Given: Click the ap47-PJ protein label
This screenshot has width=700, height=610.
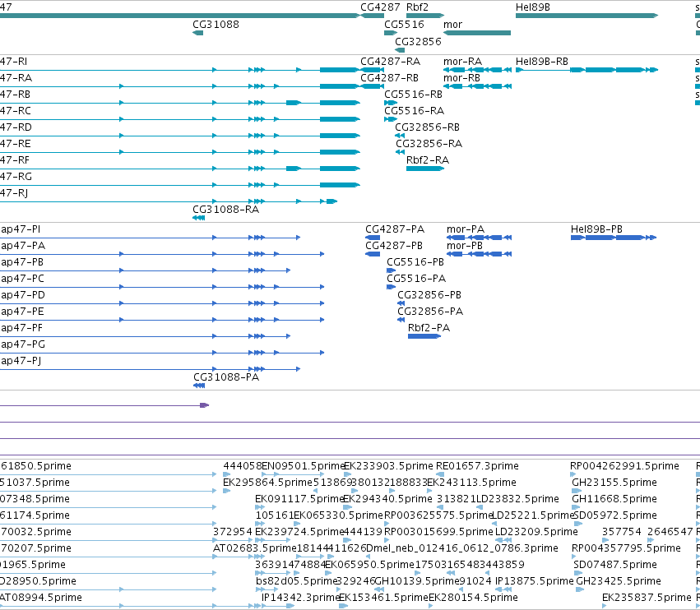Looking at the screenshot, I should pos(21,361).
